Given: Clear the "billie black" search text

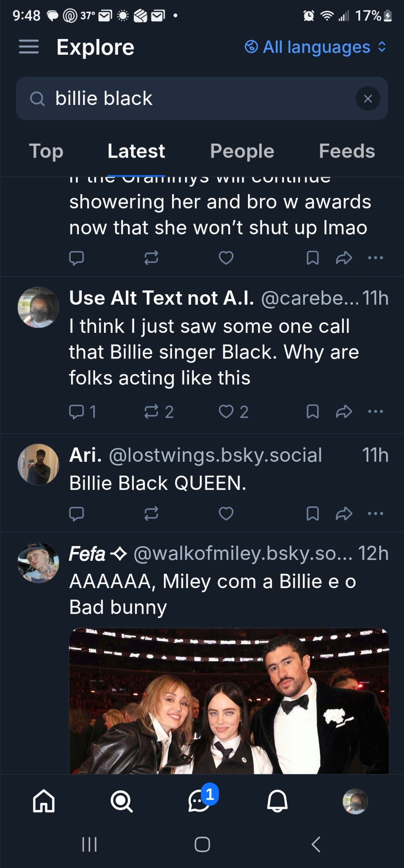Looking at the screenshot, I should [368, 99].
